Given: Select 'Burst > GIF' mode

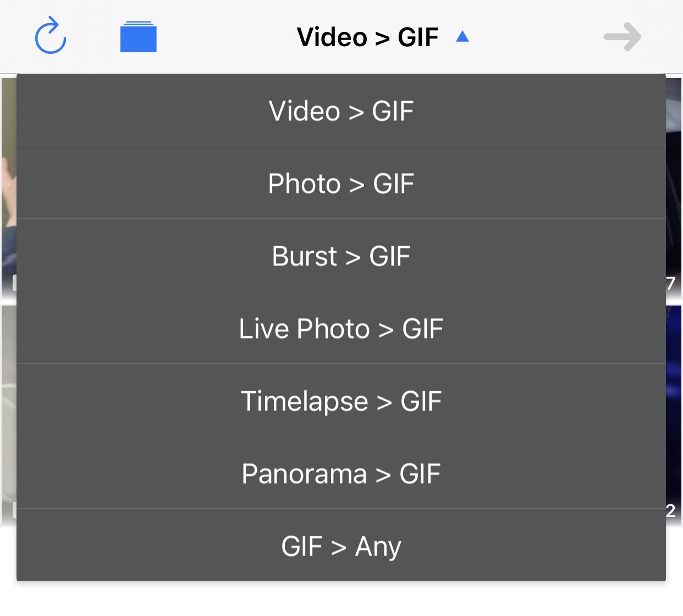Looking at the screenshot, I should point(341,255).
